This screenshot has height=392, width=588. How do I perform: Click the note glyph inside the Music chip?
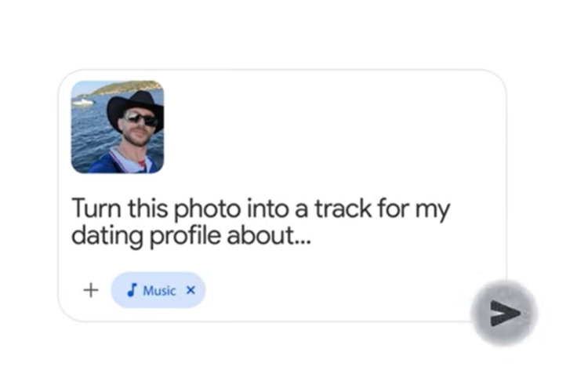click(x=132, y=291)
